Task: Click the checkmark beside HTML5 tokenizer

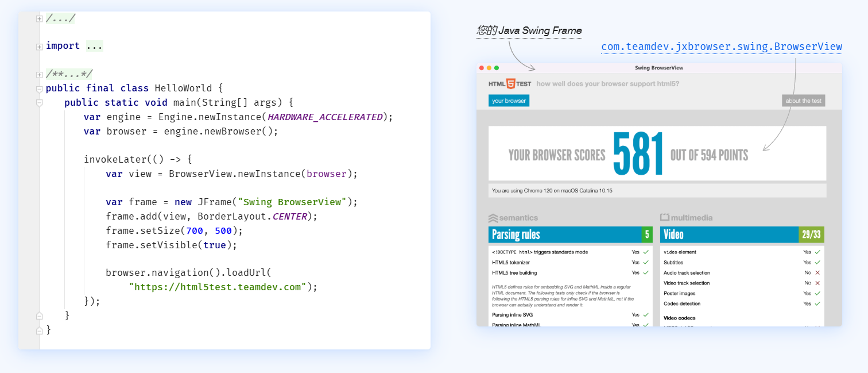Action: (x=646, y=263)
